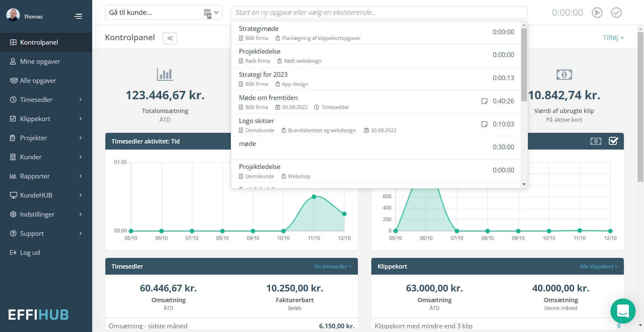Open the Tilføj dropdown
Image resolution: width=644 pixels, height=332 pixels.
click(x=613, y=38)
